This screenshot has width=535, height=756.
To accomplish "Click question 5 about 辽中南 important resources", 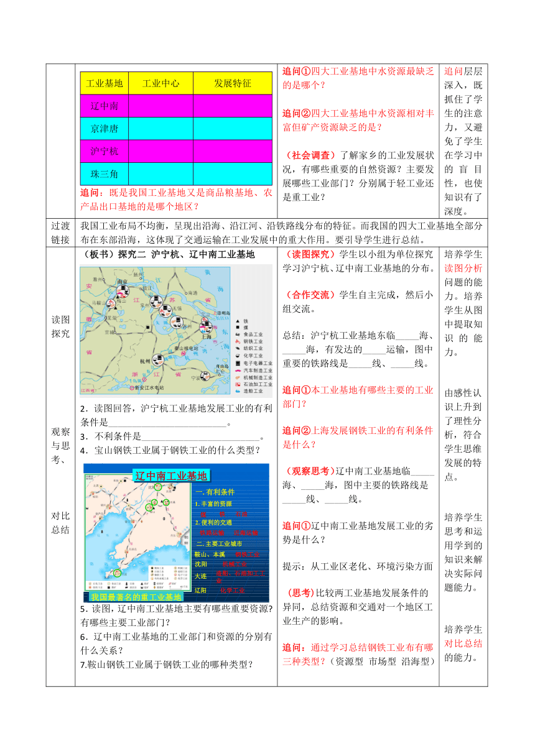I will [x=176, y=615].
